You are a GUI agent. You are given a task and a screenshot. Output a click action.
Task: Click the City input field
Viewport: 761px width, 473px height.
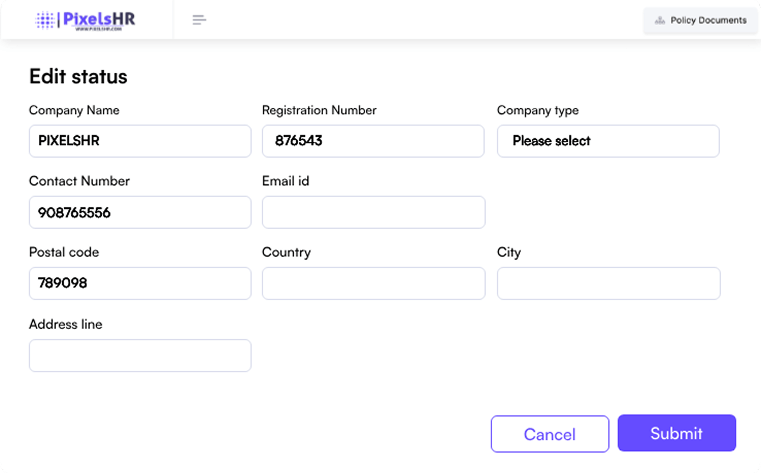(x=608, y=283)
